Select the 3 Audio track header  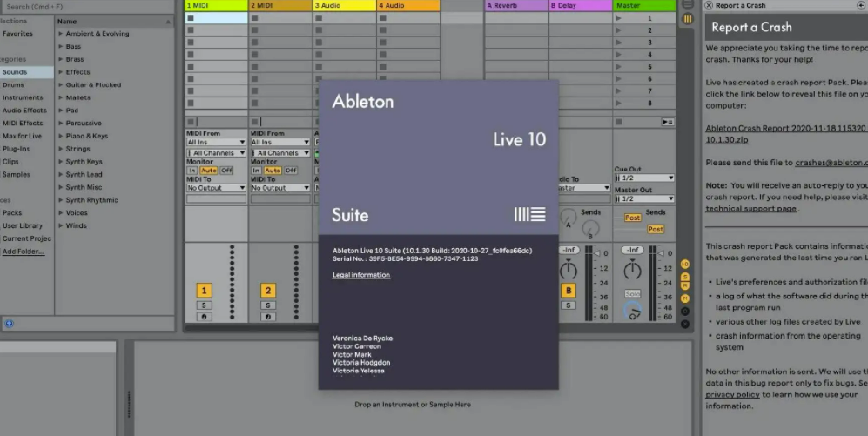click(344, 5)
